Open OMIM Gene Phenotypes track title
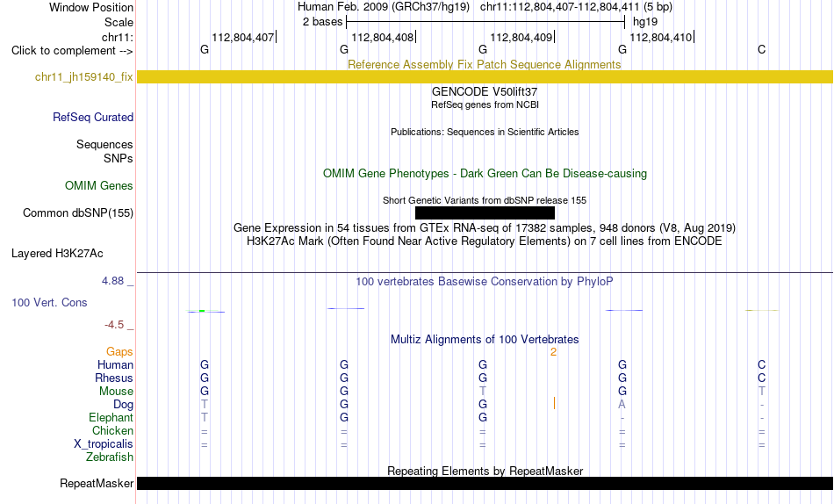The height and width of the screenshot is (504, 834). tap(485, 174)
